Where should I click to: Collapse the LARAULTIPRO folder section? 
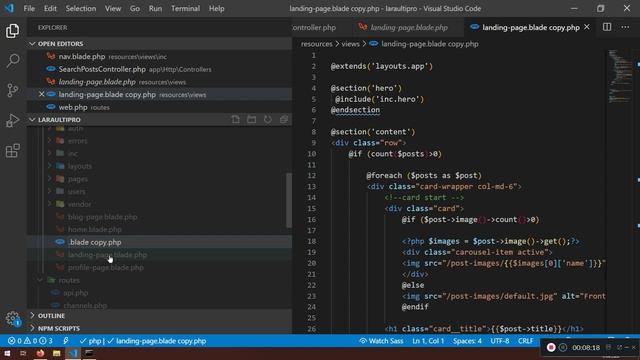point(32,120)
